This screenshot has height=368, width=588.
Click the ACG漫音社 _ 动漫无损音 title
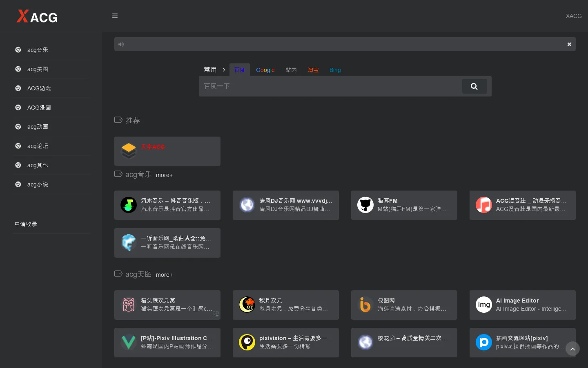click(x=531, y=201)
